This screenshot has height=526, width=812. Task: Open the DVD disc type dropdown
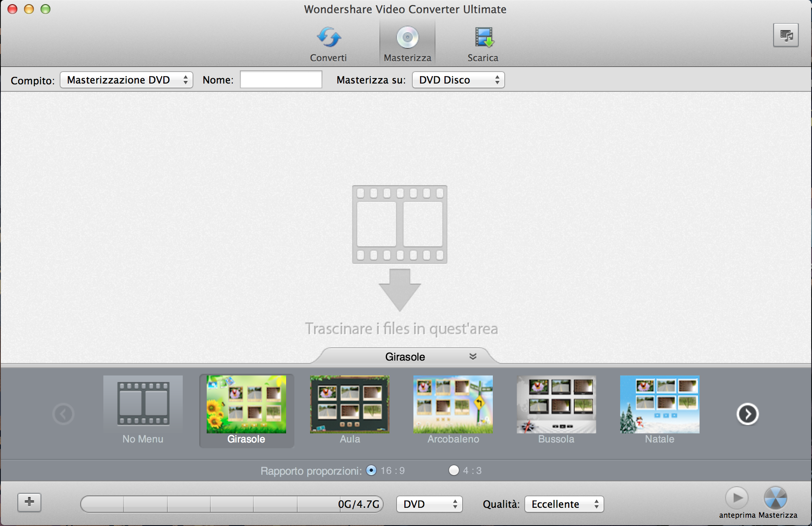point(429,504)
